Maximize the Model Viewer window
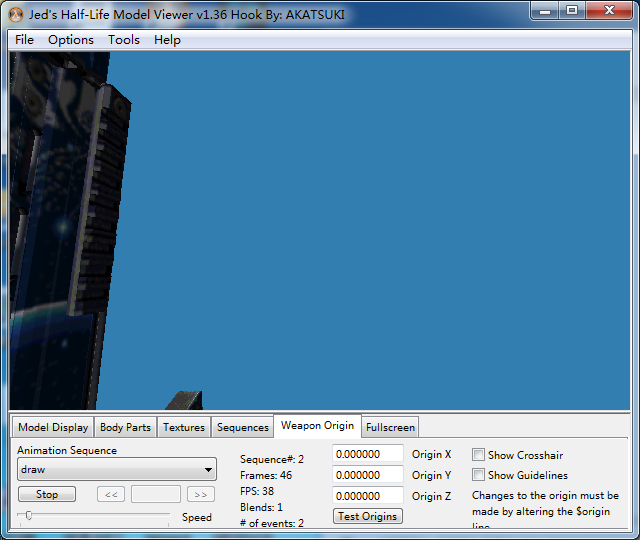Viewport: 640px width, 540px height. (572, 10)
